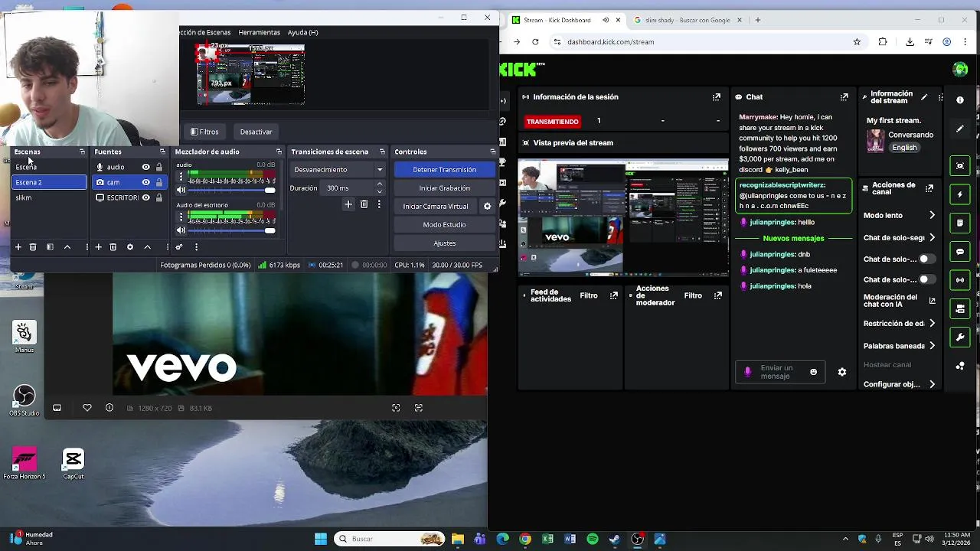
Task: Open advanced audio properties gears in the mixer
Action: coord(179,247)
